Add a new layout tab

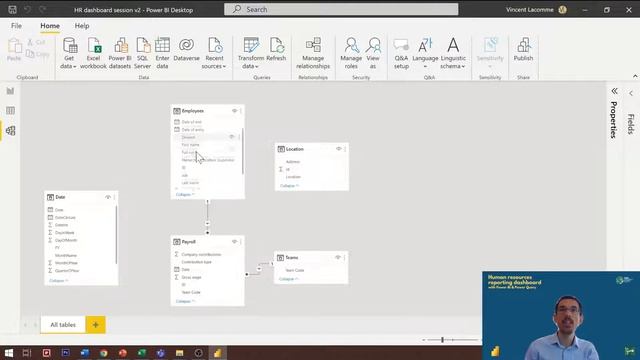tap(96, 325)
